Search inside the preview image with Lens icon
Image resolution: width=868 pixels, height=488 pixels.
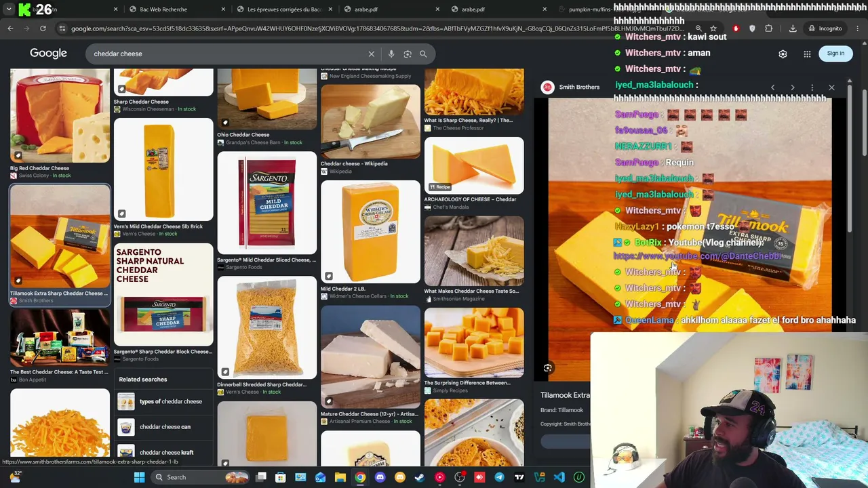pos(548,368)
